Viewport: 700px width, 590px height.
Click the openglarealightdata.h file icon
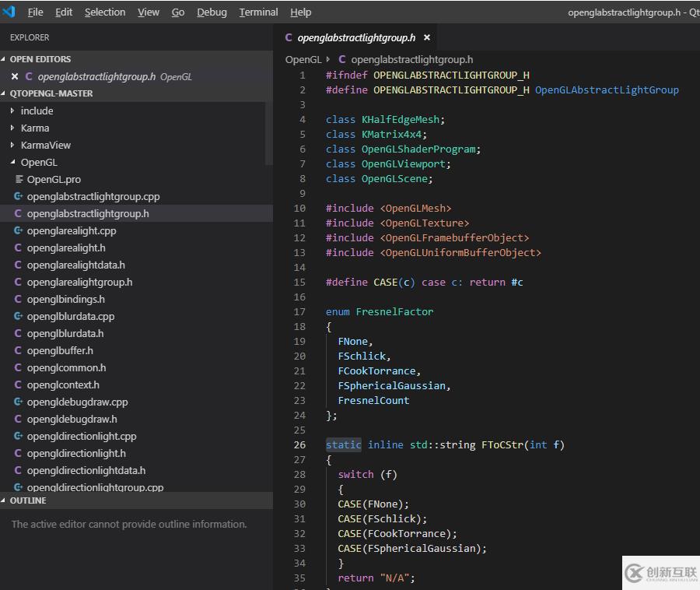[x=18, y=265]
